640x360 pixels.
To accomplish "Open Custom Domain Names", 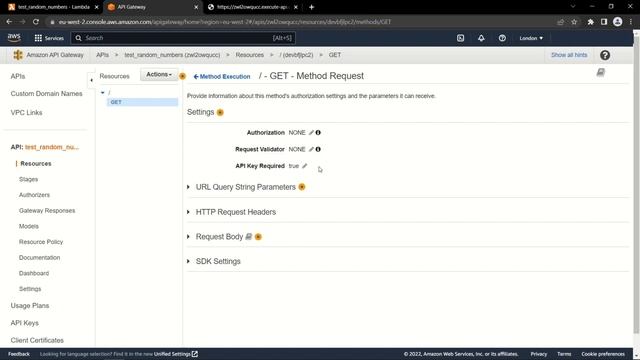I will (x=46, y=93).
